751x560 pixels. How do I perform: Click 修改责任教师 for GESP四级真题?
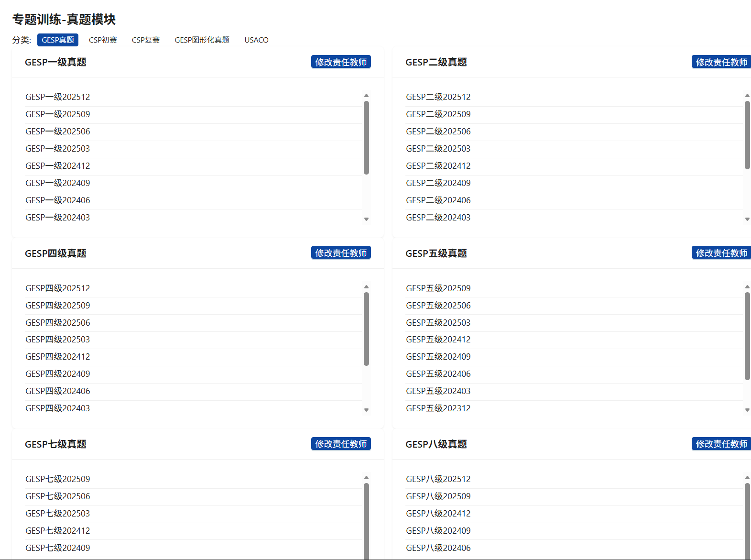coord(341,253)
